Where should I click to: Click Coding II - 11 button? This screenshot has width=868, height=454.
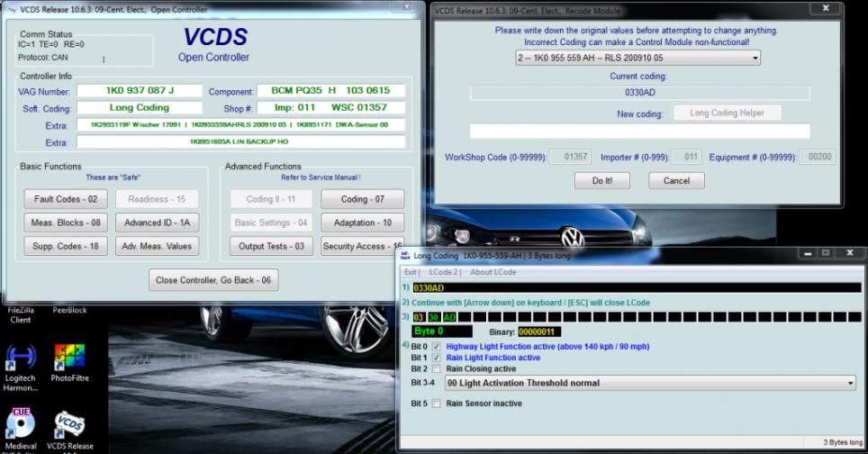coord(271,199)
